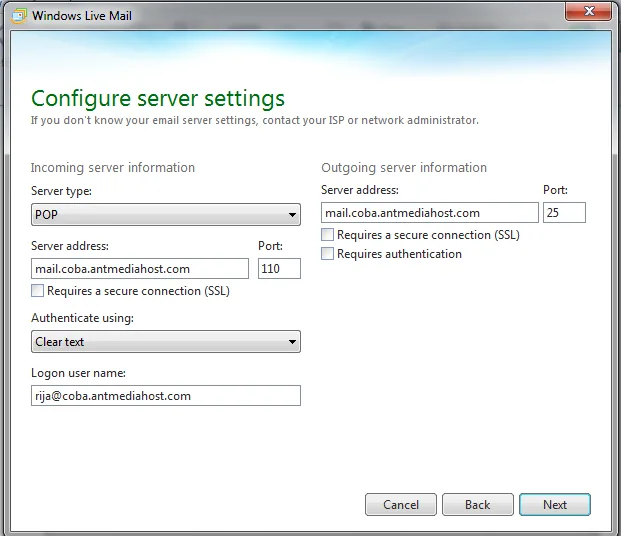This screenshot has width=621, height=536.
Task: Click the Configure server settings heading
Action: pyautogui.click(x=158, y=99)
